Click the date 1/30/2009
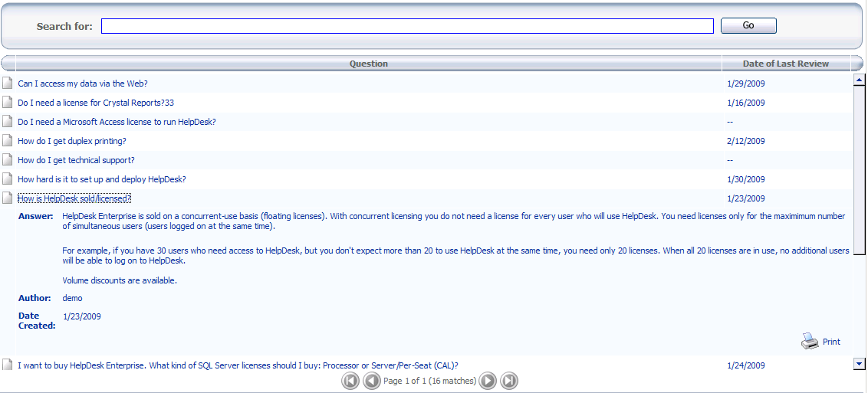Screen dimensions: 868x393 [x=745, y=179]
